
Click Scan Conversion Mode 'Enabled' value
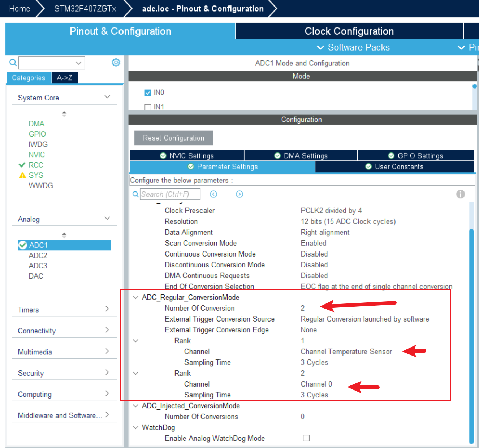coord(314,243)
